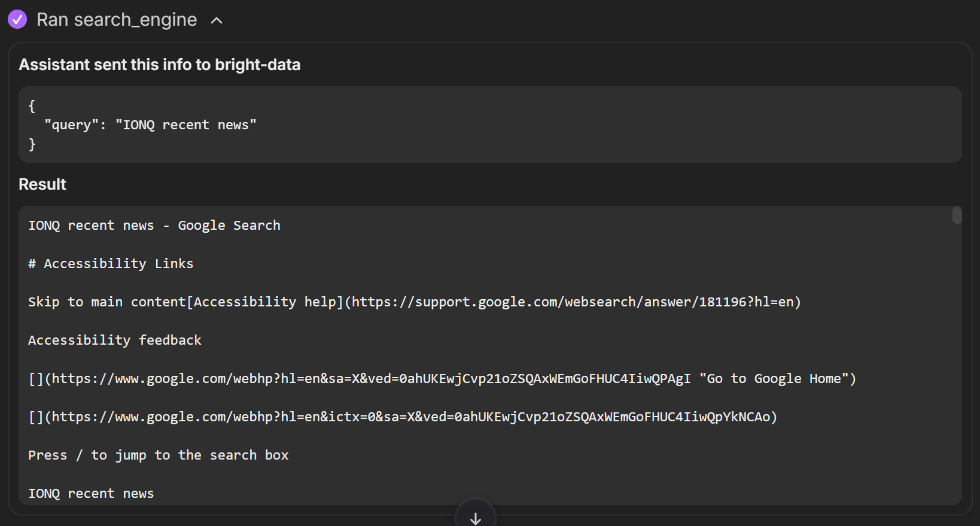
Task: Click the Google webhp URL containing ictx=0
Action: tap(410, 417)
